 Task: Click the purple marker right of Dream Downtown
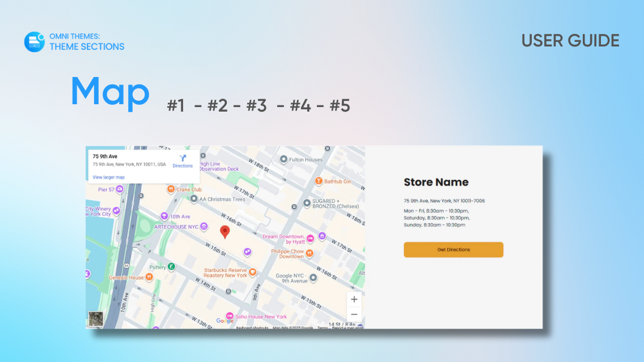[323, 236]
